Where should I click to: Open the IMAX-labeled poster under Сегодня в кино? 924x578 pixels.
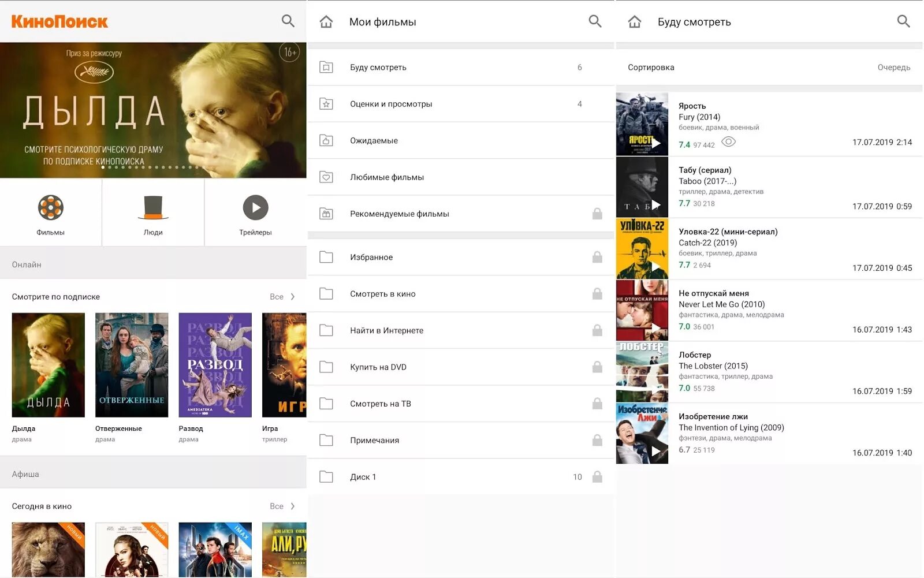pos(215,550)
